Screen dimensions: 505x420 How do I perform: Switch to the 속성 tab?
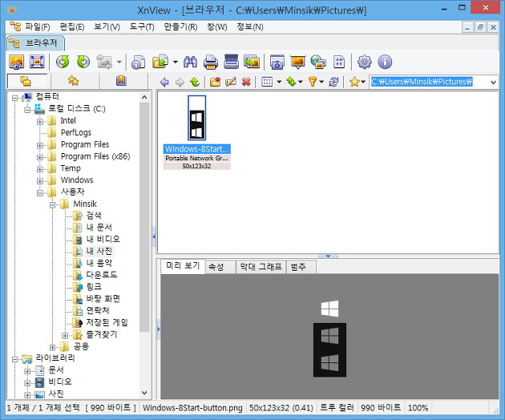[220, 267]
